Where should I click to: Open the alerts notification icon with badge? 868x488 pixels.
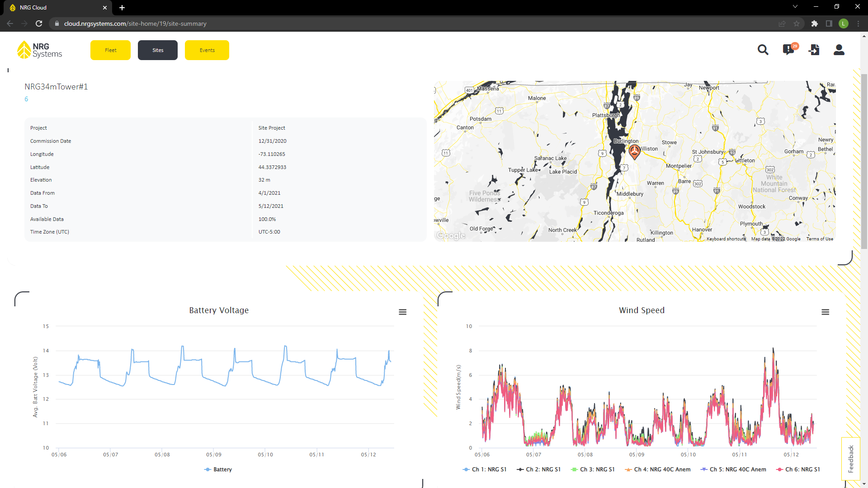click(789, 49)
